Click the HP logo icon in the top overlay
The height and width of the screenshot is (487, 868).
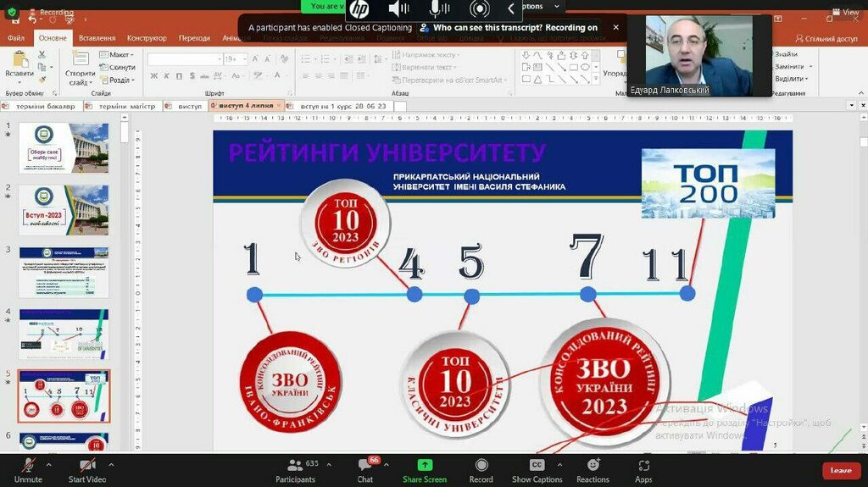point(359,9)
